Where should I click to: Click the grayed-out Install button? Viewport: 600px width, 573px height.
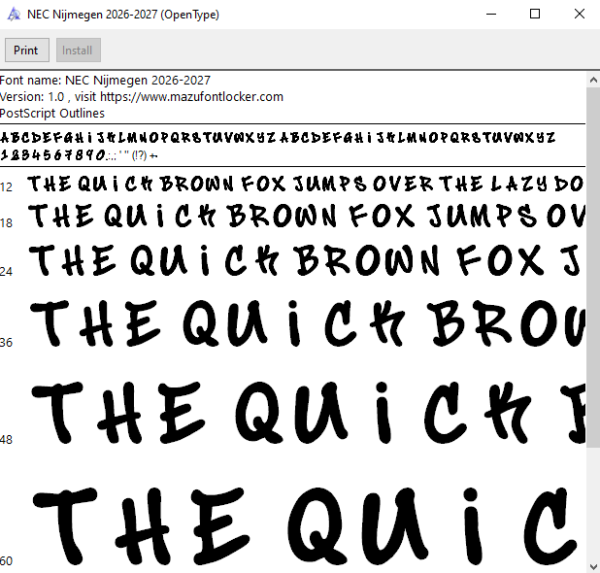click(x=78, y=50)
